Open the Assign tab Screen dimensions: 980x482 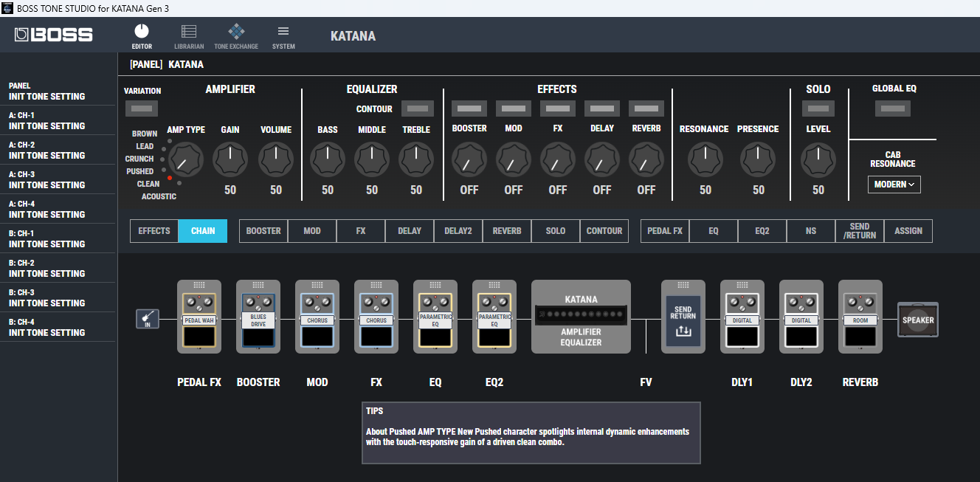[x=908, y=231]
